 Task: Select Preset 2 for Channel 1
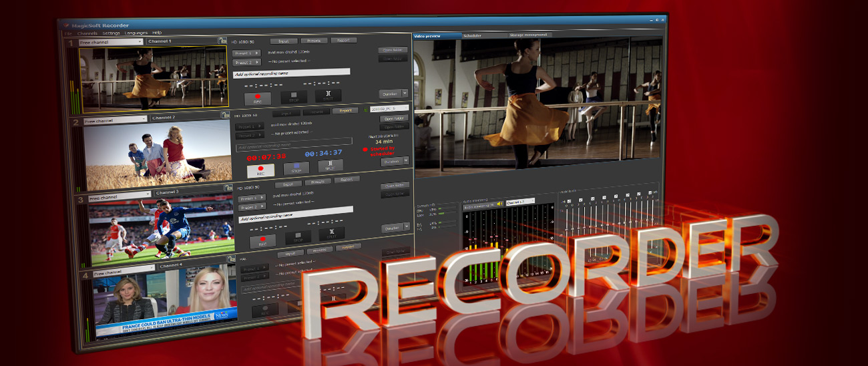pyautogui.click(x=246, y=62)
